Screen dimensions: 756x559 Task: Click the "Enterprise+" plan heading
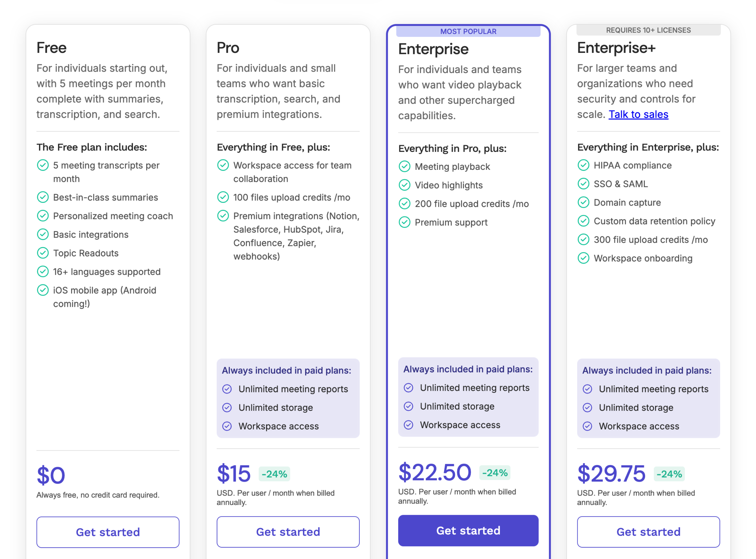(616, 48)
